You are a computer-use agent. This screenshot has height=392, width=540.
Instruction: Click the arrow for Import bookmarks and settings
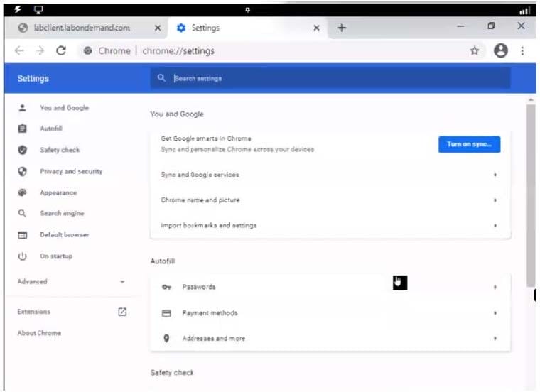click(x=495, y=226)
